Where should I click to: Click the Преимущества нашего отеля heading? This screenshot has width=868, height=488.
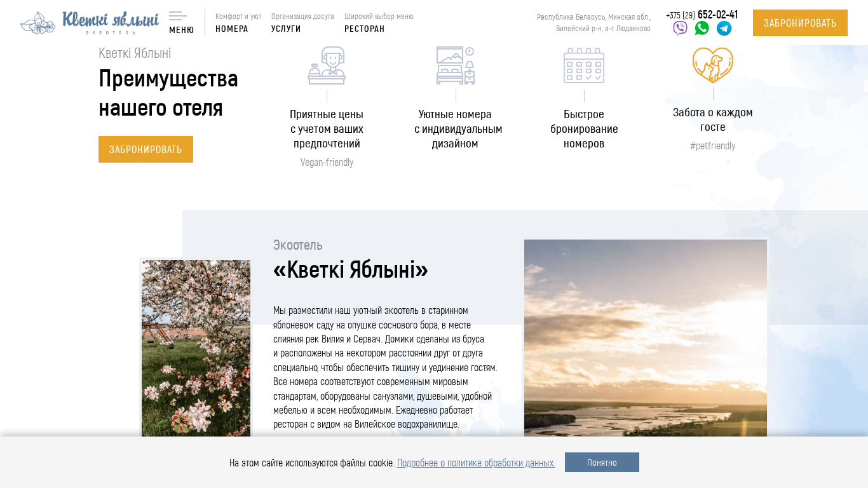[x=168, y=93]
